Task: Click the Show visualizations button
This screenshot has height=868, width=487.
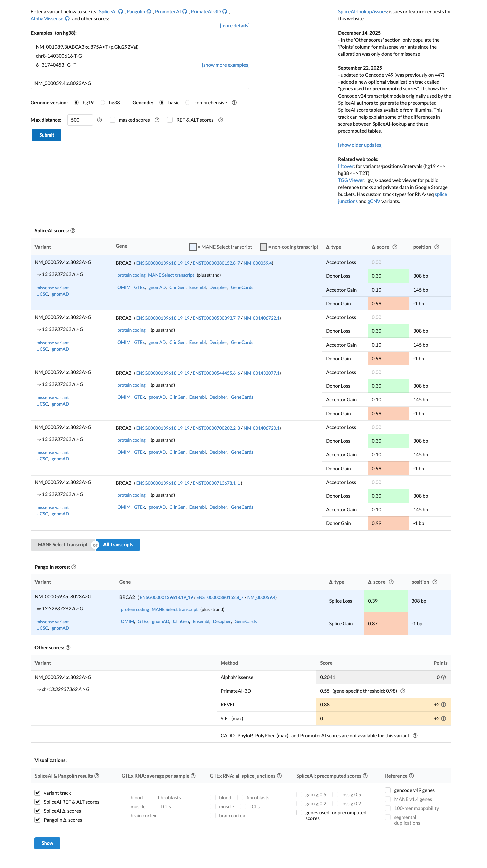Action: pos(48,844)
